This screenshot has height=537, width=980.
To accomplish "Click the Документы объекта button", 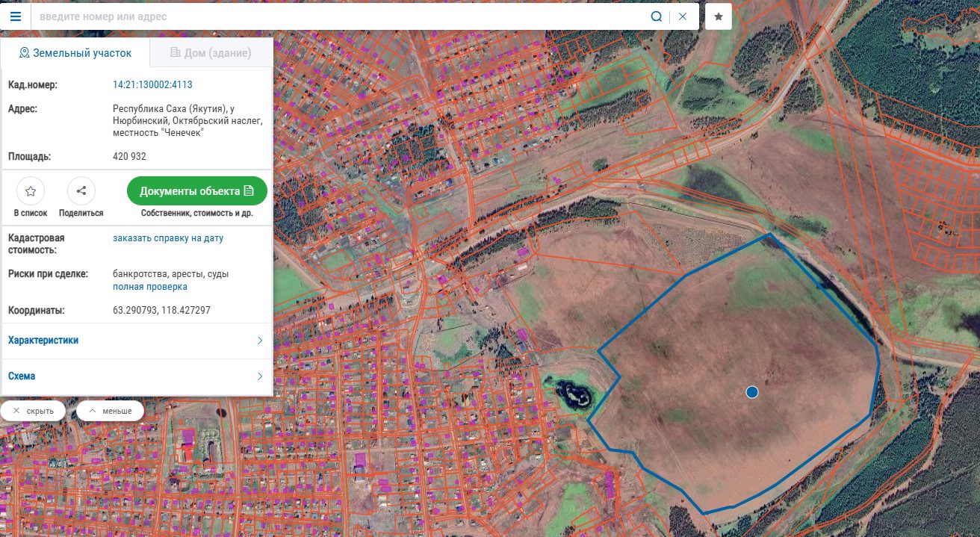I will pyautogui.click(x=197, y=190).
